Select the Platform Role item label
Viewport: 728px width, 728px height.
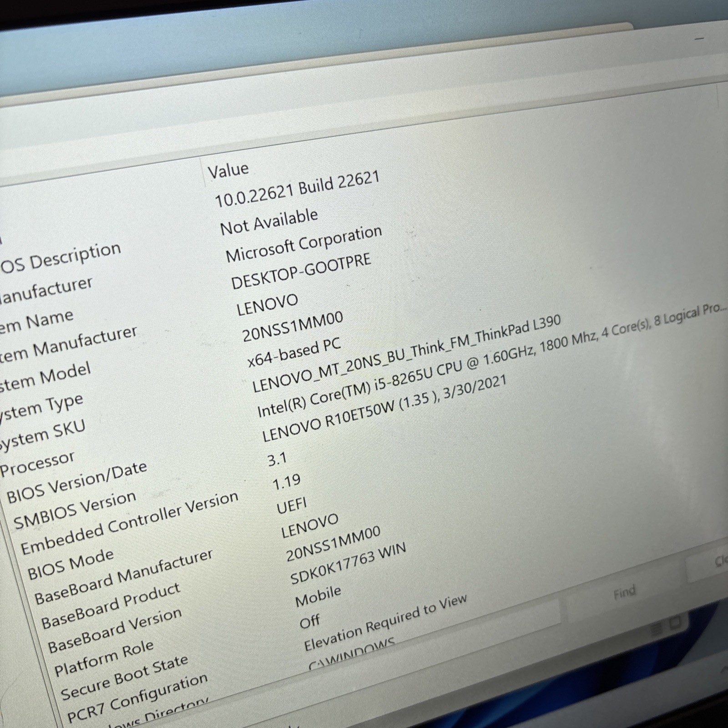(x=104, y=659)
